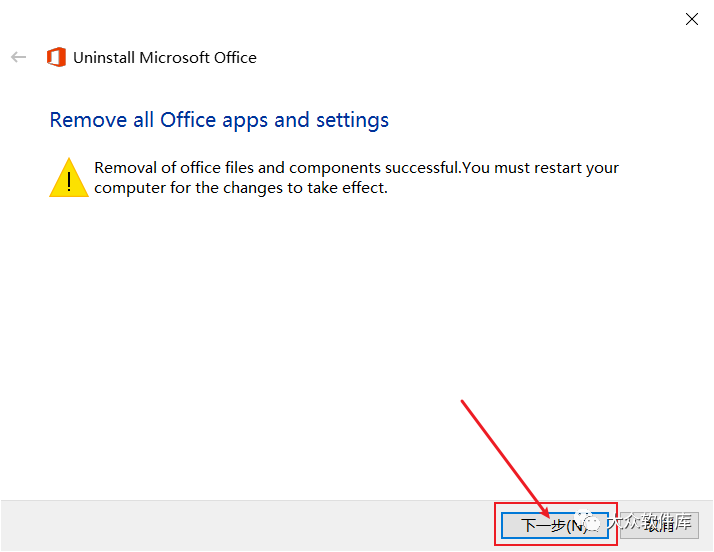714x552 pixels.
Task: Click the 下一步(N) next button
Action: pos(555,525)
